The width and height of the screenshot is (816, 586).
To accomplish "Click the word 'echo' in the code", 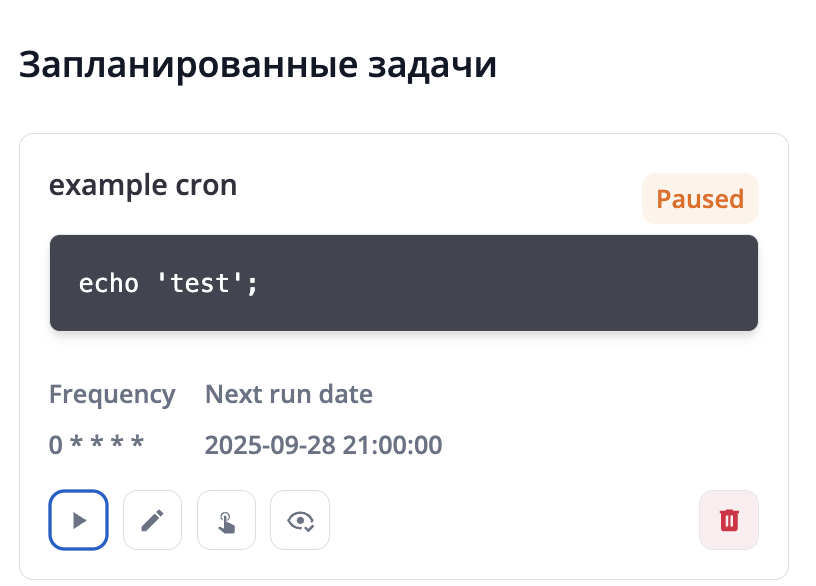I will coord(108,283).
